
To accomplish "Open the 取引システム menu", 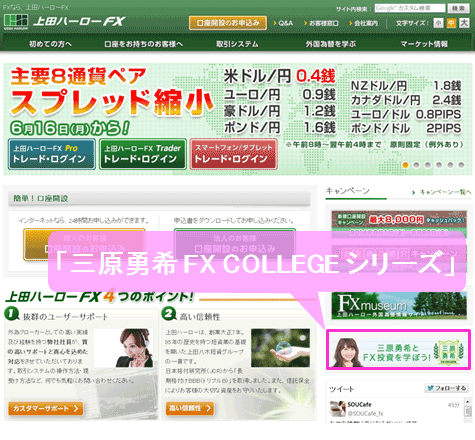I will pyautogui.click(x=237, y=44).
